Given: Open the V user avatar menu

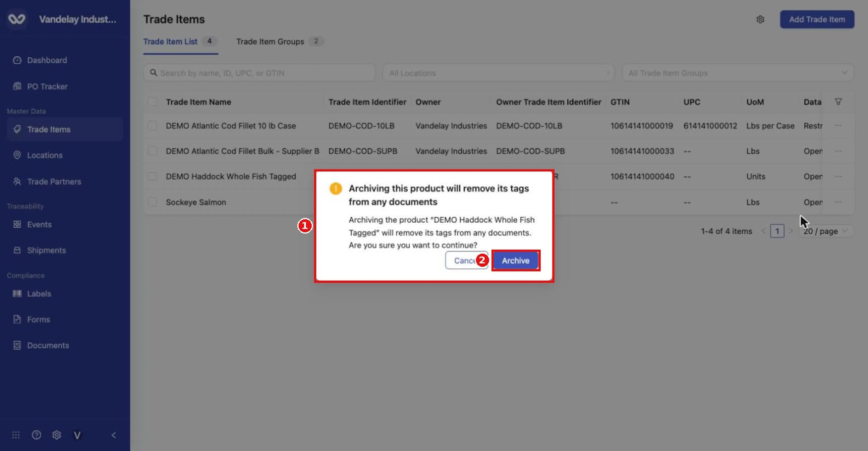Looking at the screenshot, I should [77, 435].
